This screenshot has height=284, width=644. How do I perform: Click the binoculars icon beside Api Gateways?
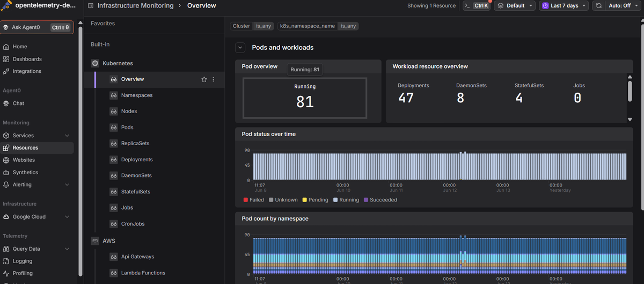click(x=114, y=257)
